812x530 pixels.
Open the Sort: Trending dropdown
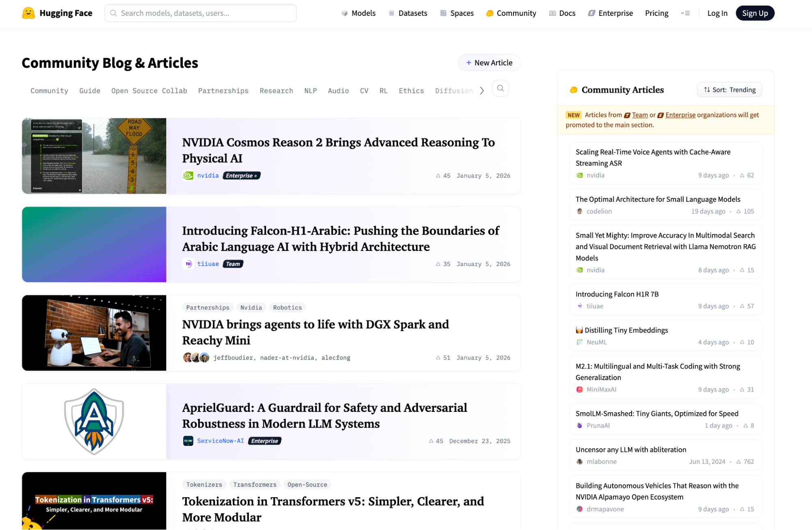pyautogui.click(x=730, y=90)
